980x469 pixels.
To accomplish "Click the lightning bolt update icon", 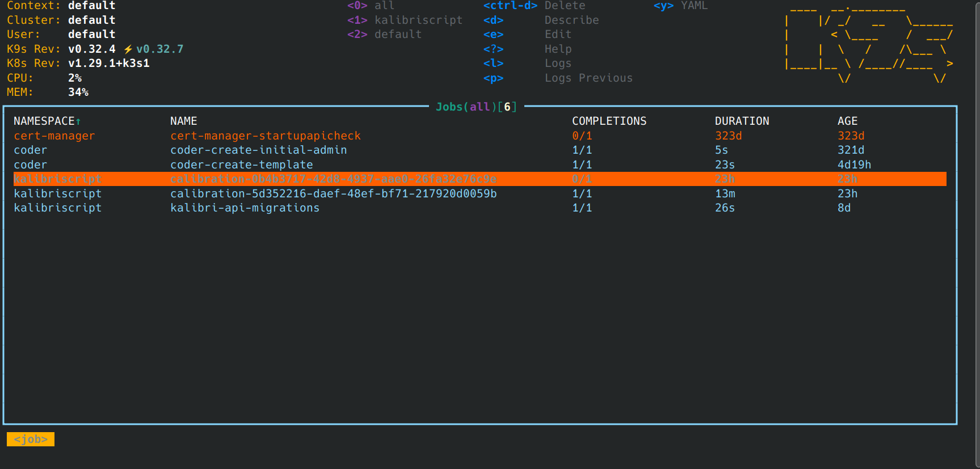I will pyautogui.click(x=128, y=49).
